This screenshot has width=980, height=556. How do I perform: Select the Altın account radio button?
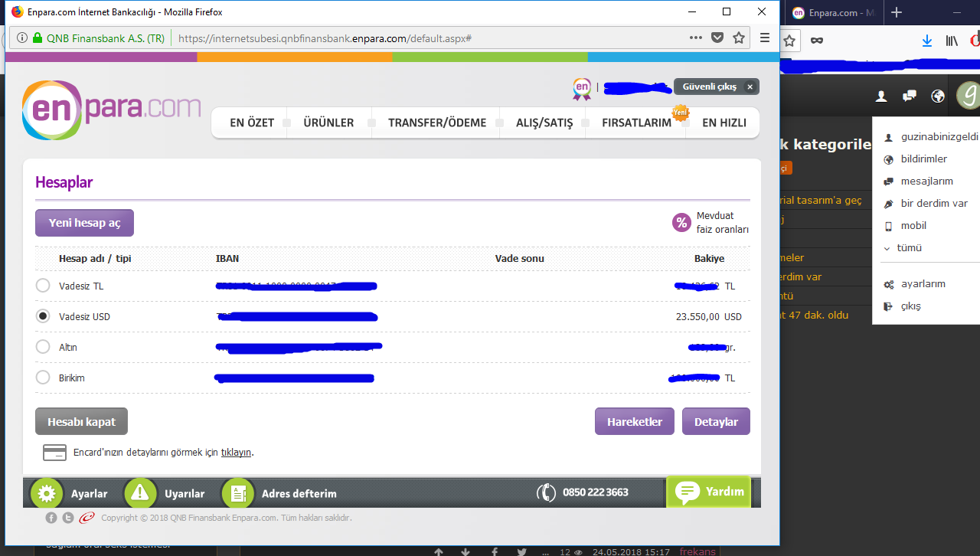tap(43, 347)
